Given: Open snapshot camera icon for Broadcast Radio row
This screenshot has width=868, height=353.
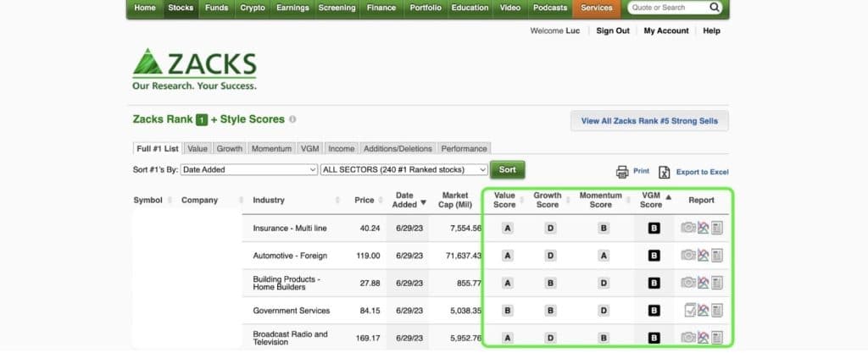Looking at the screenshot, I should pos(688,338).
